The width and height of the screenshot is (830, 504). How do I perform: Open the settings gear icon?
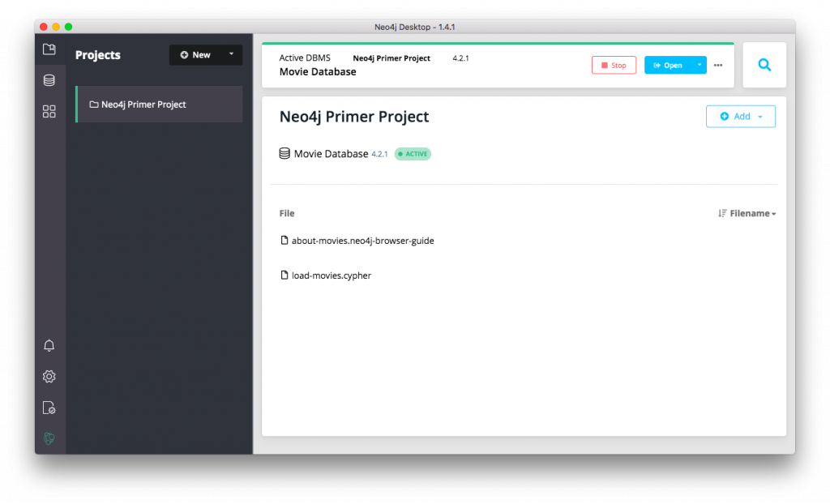(x=49, y=377)
